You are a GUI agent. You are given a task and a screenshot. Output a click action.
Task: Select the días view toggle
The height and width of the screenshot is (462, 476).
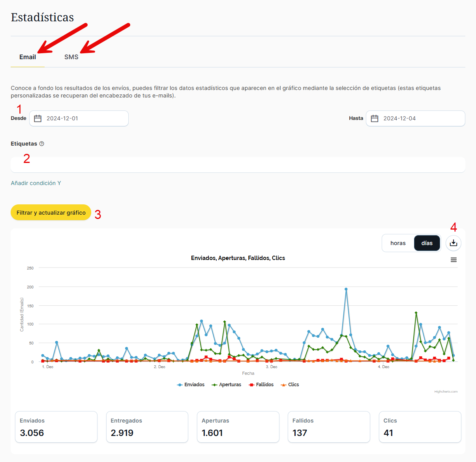coord(427,243)
